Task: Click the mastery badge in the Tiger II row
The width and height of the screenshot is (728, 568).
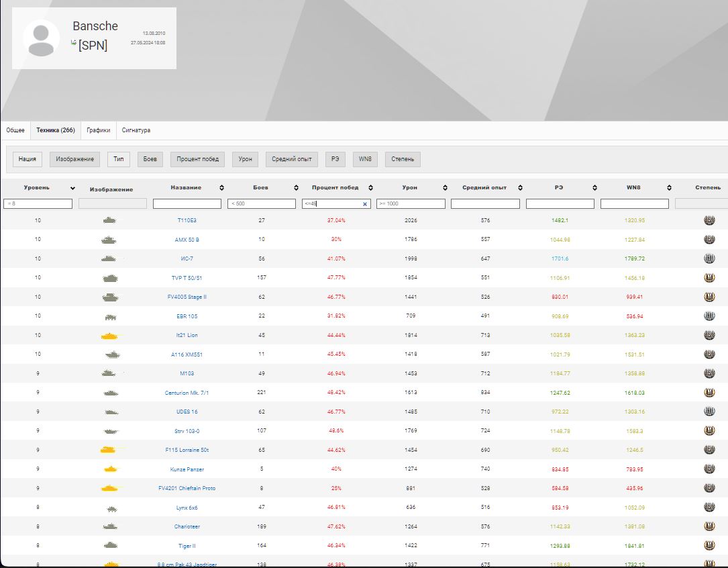Action: coord(709,546)
